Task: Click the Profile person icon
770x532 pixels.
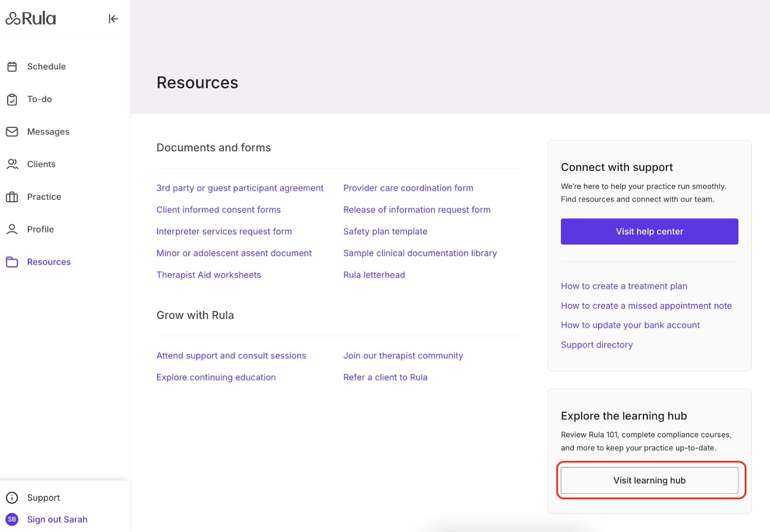Action: (x=12, y=229)
